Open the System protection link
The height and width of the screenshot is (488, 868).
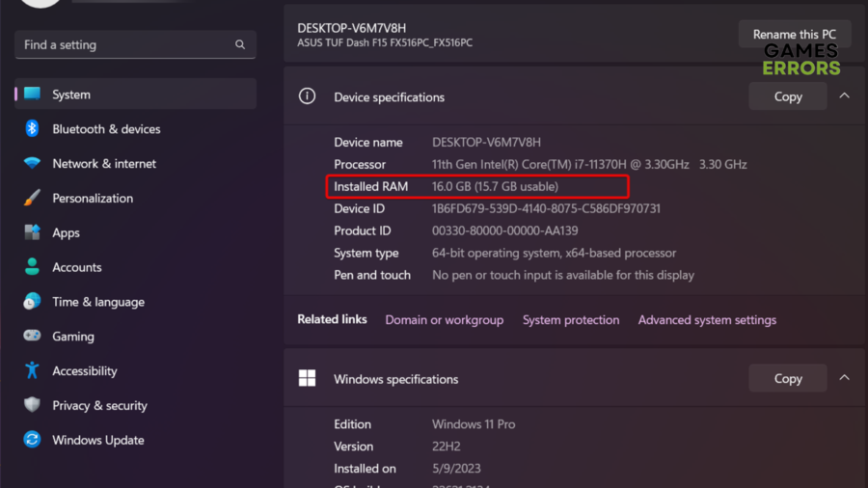[x=571, y=320]
